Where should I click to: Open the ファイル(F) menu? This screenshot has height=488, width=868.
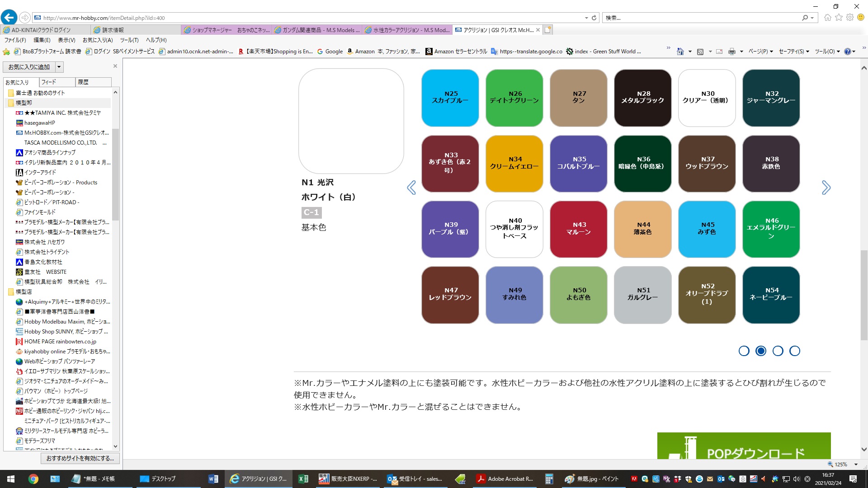(x=15, y=40)
